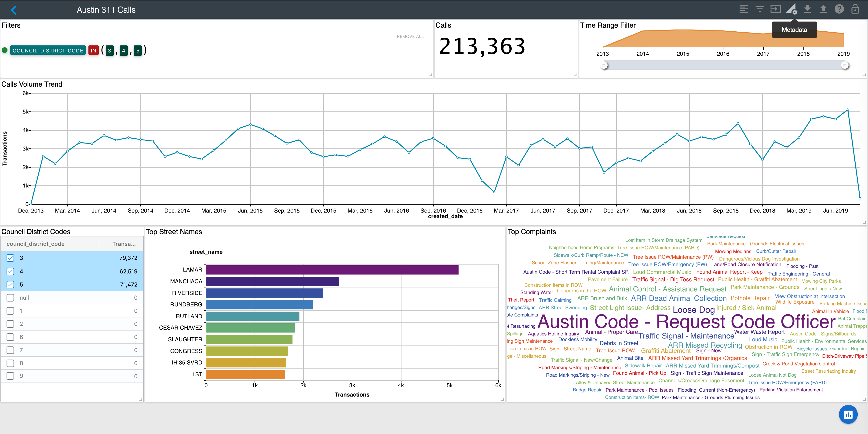
Task: Sort by Transa... column header
Action: coord(124,244)
